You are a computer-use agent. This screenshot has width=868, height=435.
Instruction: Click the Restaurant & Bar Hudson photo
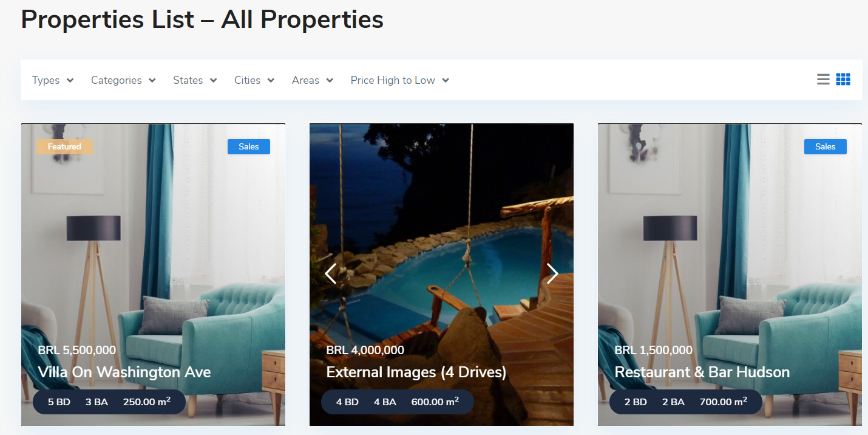730,243
